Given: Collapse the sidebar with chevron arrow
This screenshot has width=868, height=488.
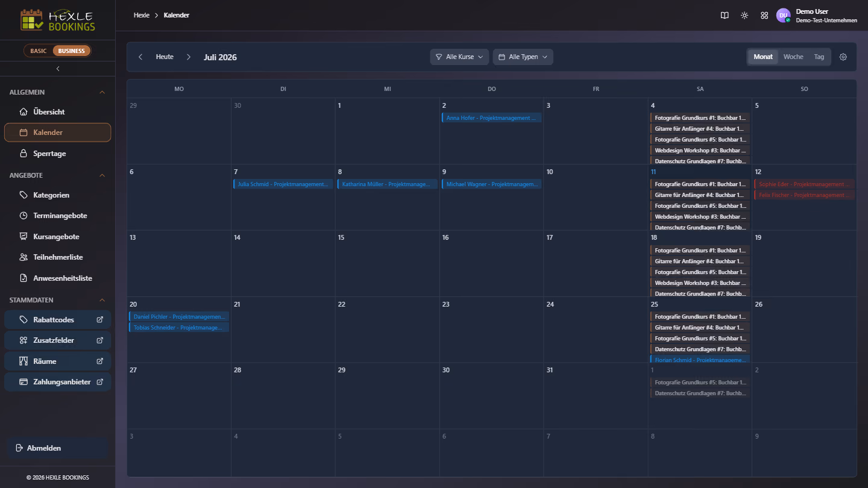Looking at the screenshot, I should (x=58, y=69).
